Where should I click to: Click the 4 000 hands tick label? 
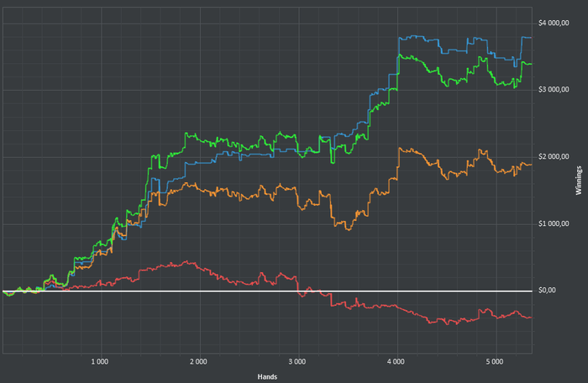pyautogui.click(x=396, y=362)
